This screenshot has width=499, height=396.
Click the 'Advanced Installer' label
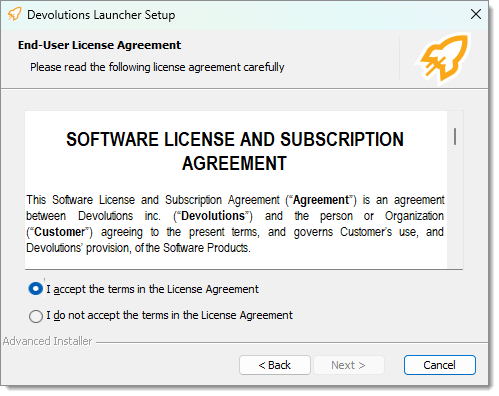pos(47,341)
